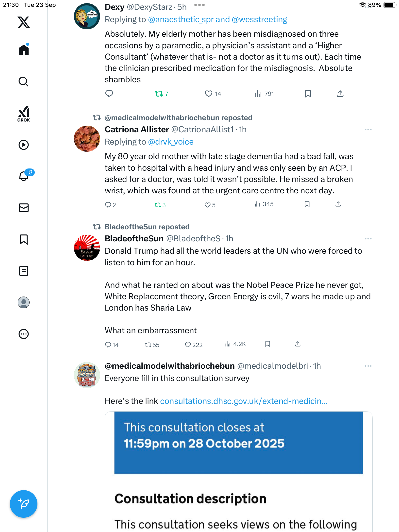The width and height of the screenshot is (399, 532).
Task: Open the Bookmarks page in sidebar
Action: click(24, 239)
